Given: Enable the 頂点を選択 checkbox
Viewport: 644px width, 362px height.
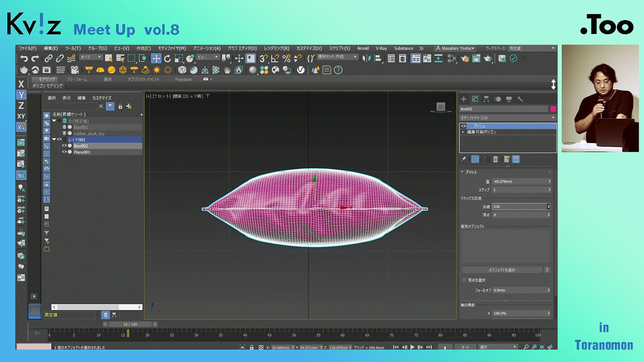Looking at the screenshot, I should coord(464,280).
